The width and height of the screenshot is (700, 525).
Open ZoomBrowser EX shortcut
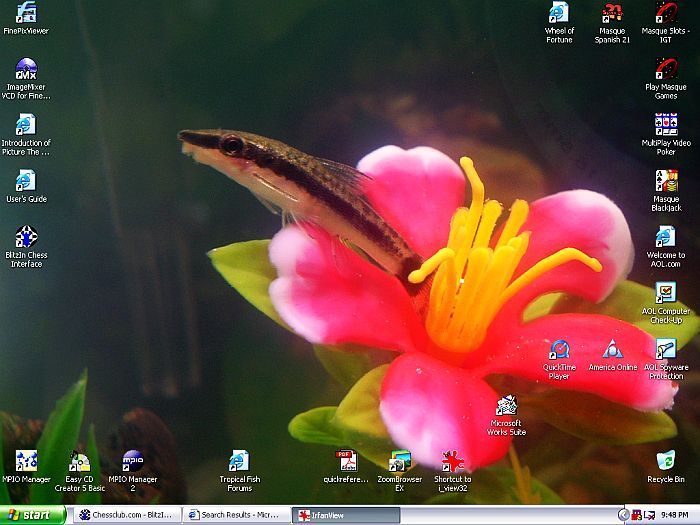tap(399, 461)
